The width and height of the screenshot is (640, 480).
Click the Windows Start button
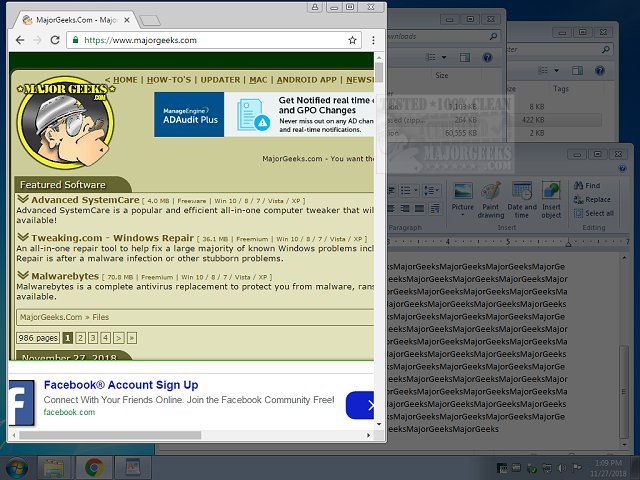(x=17, y=467)
